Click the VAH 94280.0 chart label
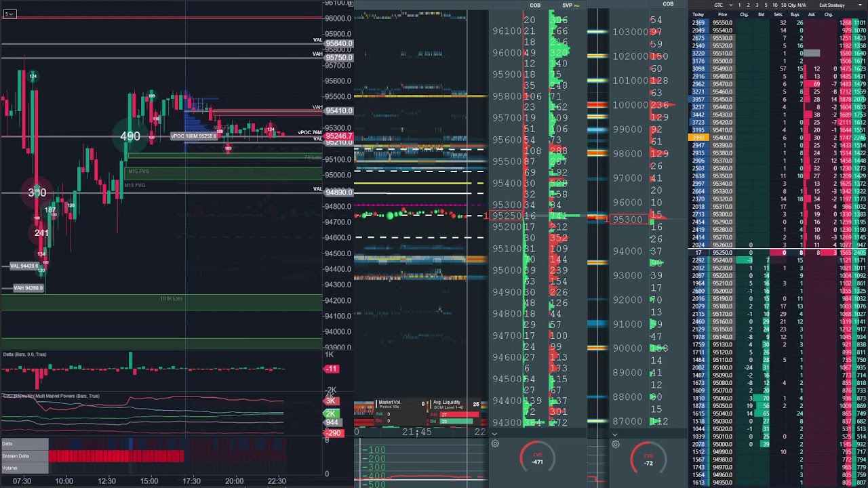Image resolution: width=868 pixels, height=488 pixels. [x=28, y=288]
